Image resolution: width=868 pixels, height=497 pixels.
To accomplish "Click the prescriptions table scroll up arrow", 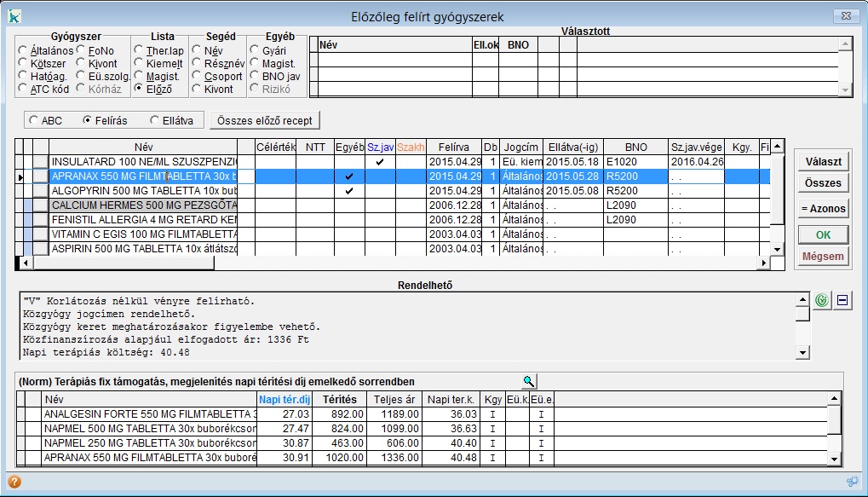I will tap(778, 147).
